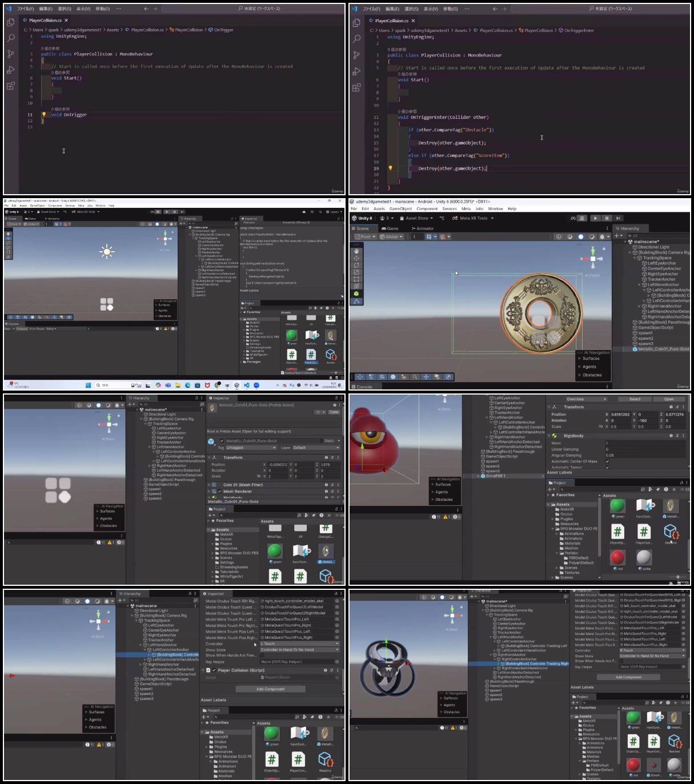Switch to the Game tab beside the gold coin Scene tab

(x=390, y=228)
